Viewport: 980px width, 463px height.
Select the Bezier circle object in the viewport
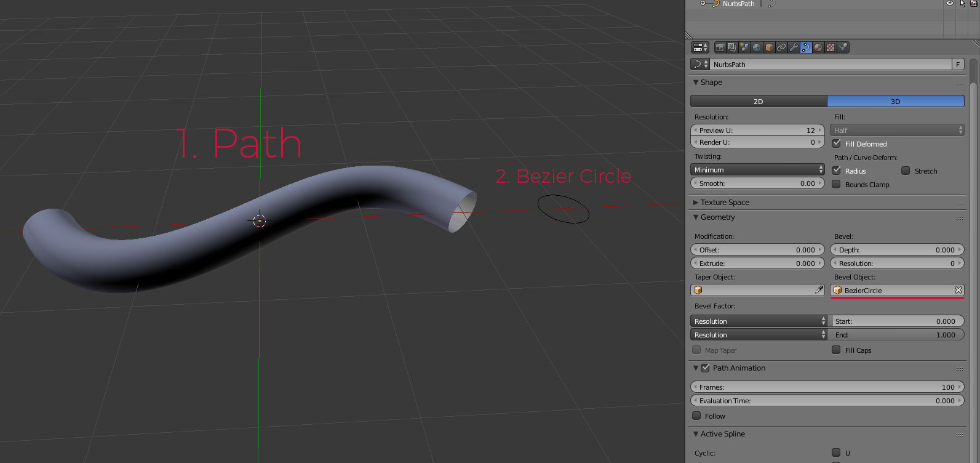(563, 209)
